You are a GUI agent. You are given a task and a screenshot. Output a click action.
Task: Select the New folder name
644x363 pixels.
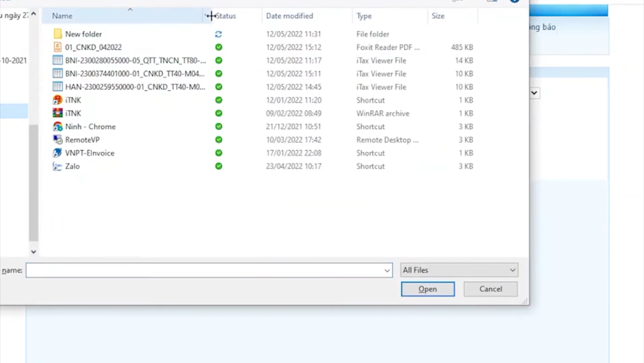point(84,34)
